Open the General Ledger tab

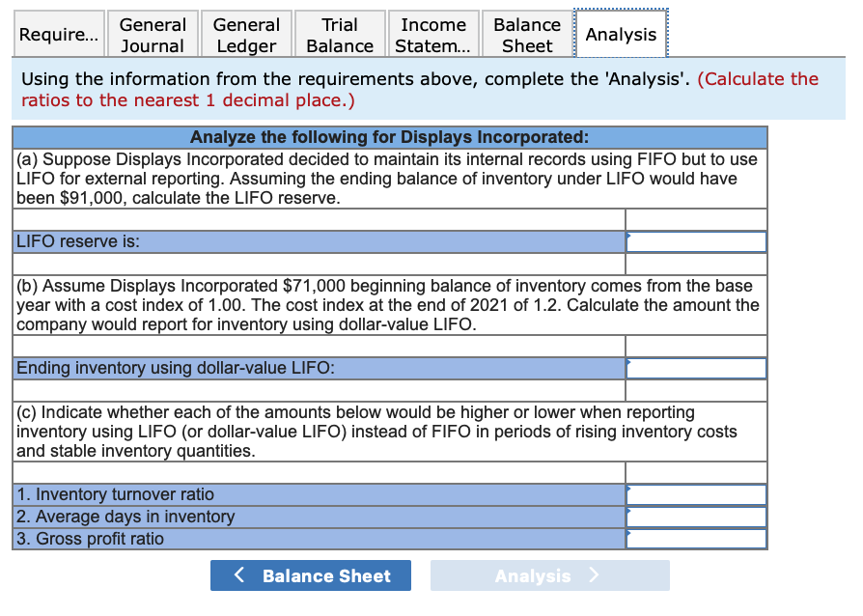click(x=245, y=33)
